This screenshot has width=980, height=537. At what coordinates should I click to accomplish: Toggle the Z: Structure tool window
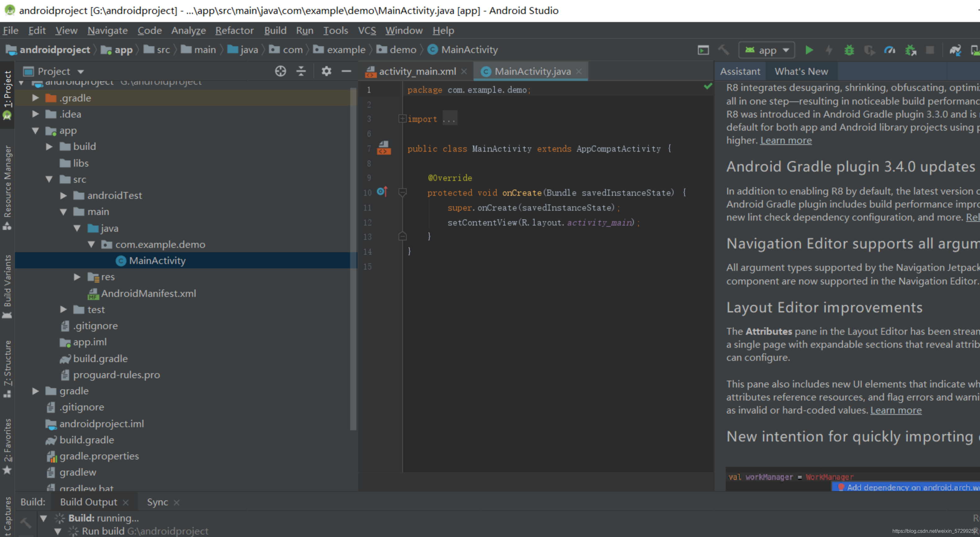pyautogui.click(x=7, y=369)
